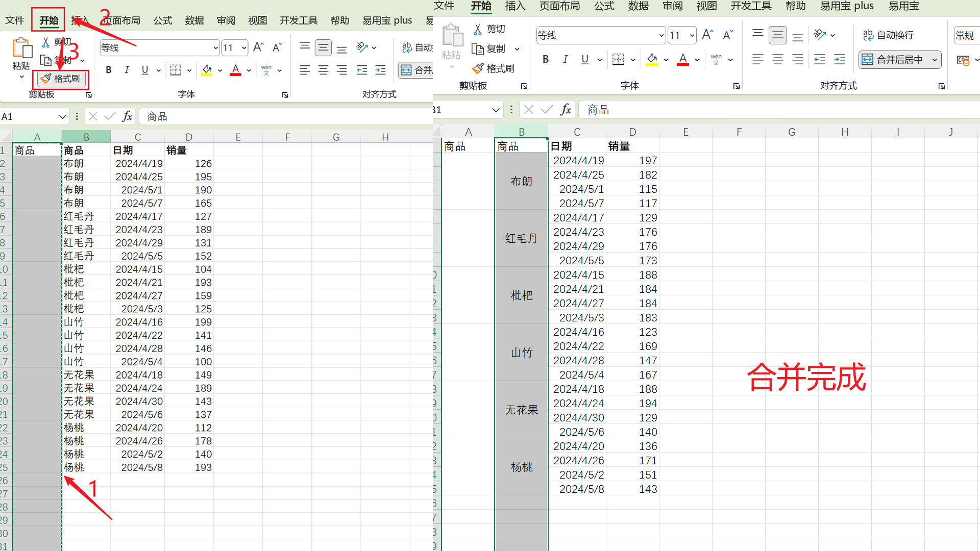This screenshot has width=980, height=551.
Task: Click increase indent in left window
Action: pyautogui.click(x=380, y=70)
